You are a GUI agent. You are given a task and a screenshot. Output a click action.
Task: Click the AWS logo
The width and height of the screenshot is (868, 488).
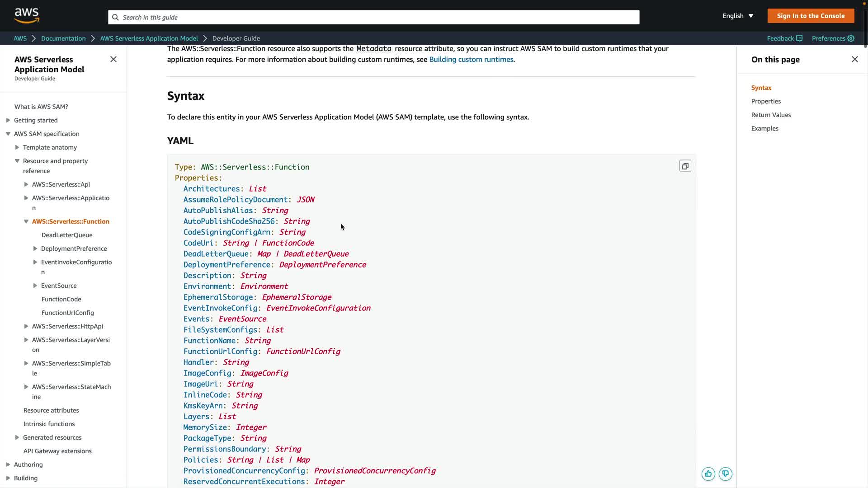27,15
